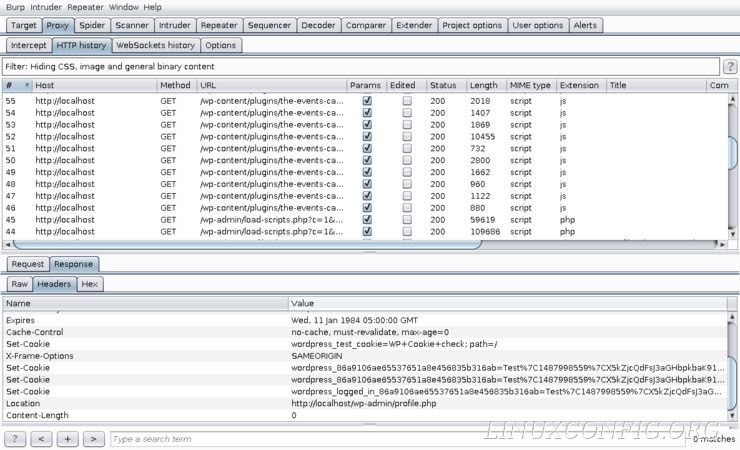The height and width of the screenshot is (450, 740).
Task: Toggle Params checkbox for request 45
Action: point(367,219)
